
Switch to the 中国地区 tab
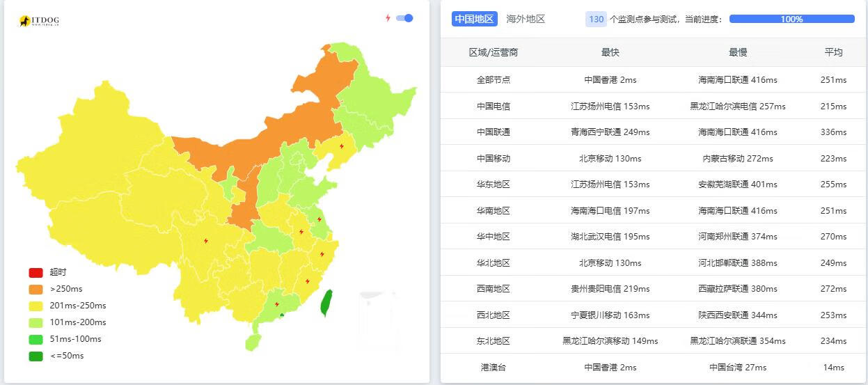pos(474,19)
